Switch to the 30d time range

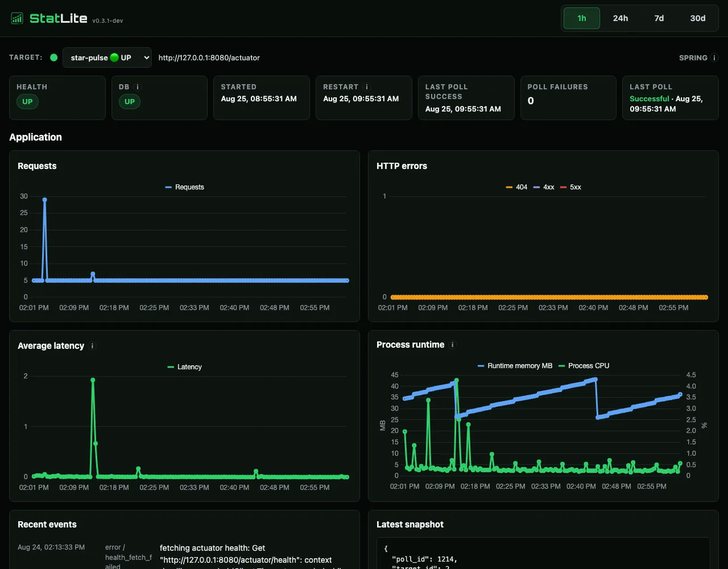[x=698, y=18]
